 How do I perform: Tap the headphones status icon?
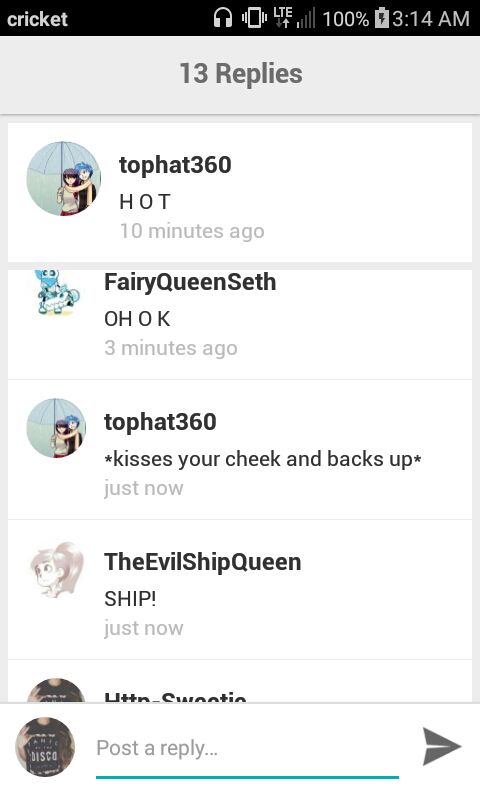click(222, 18)
